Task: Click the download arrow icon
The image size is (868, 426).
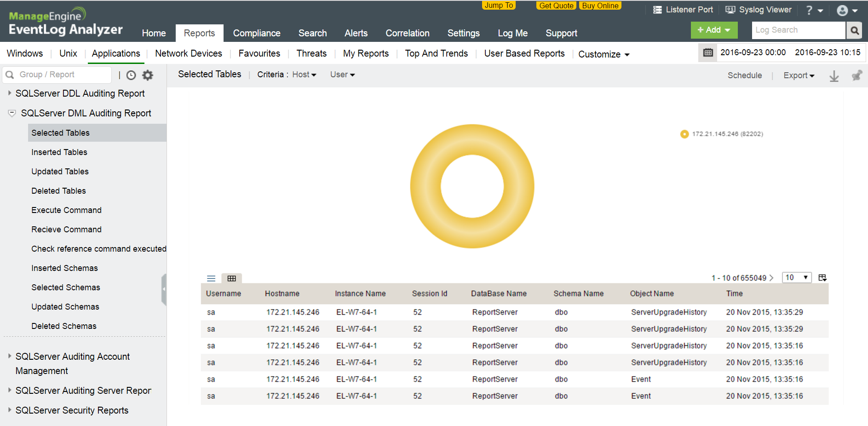Action: (834, 76)
